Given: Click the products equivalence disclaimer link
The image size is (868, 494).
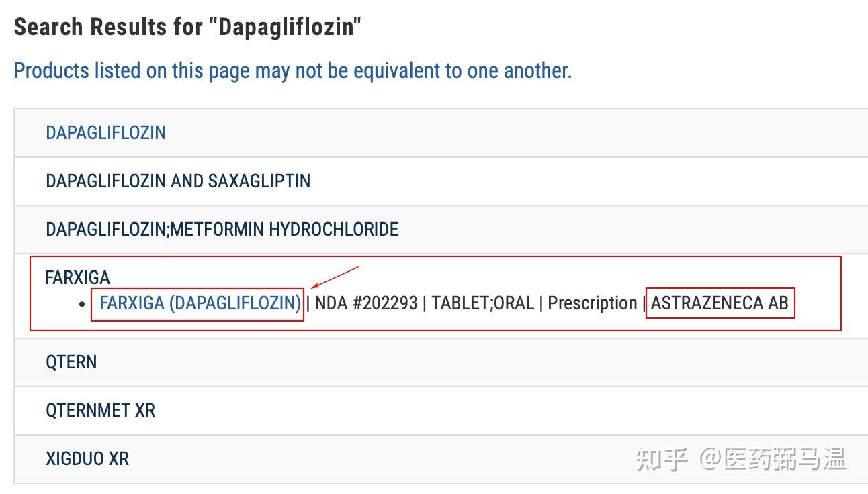Looking at the screenshot, I should click(293, 70).
